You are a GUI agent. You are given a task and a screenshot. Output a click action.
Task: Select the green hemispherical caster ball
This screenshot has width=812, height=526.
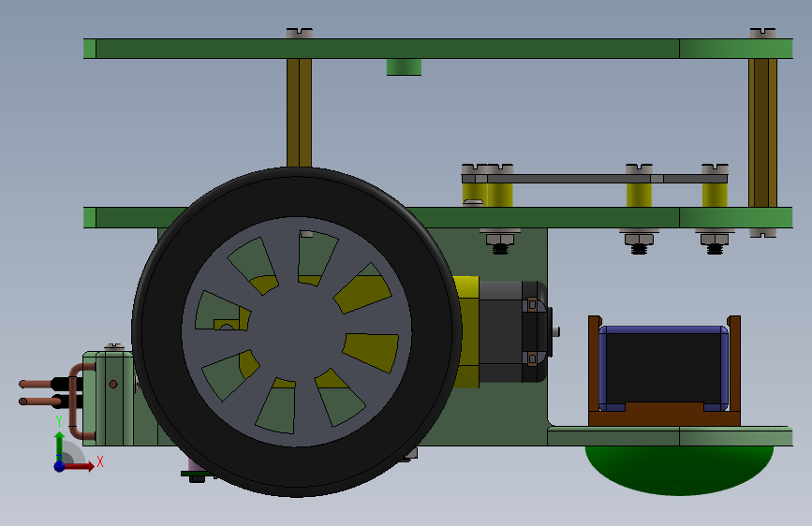[x=679, y=470]
